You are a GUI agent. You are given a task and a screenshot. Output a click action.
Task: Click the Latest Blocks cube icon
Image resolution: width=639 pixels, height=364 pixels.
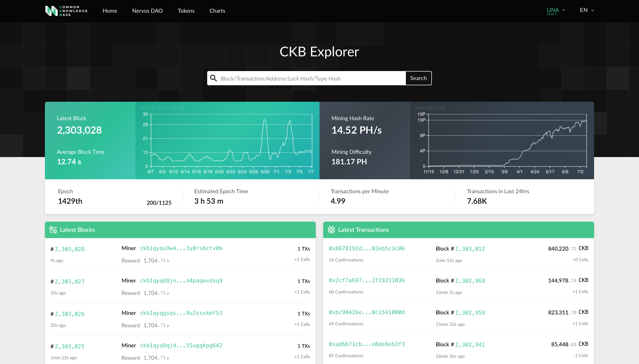[53, 230]
